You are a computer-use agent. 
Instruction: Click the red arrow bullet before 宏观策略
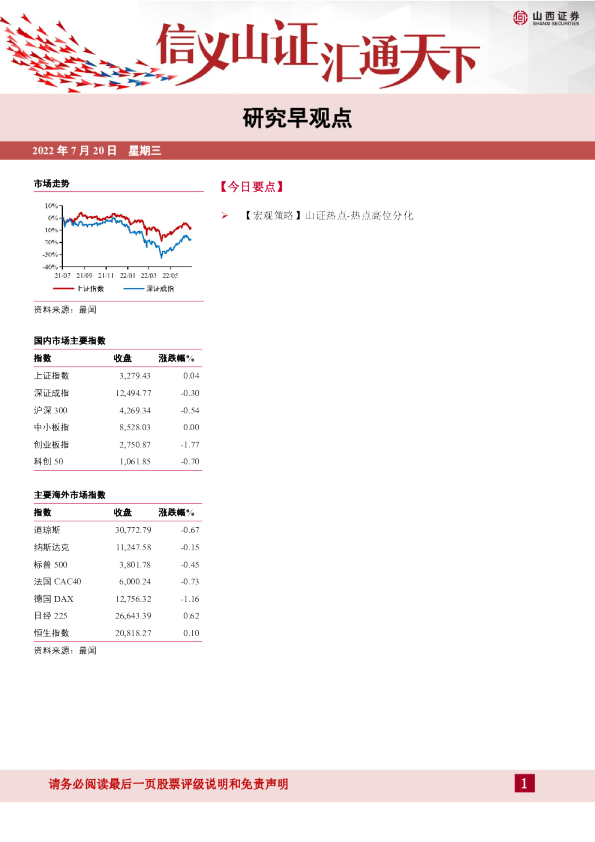click(225, 216)
